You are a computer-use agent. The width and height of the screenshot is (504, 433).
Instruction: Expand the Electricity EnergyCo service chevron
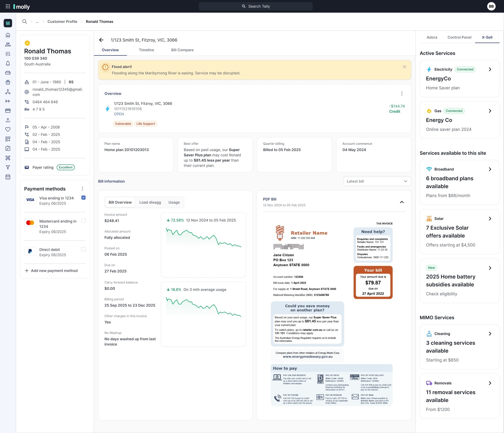pyautogui.click(x=490, y=69)
